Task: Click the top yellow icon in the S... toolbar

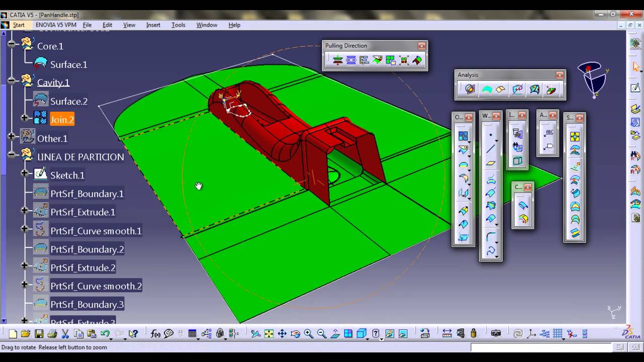Action: coord(575,137)
